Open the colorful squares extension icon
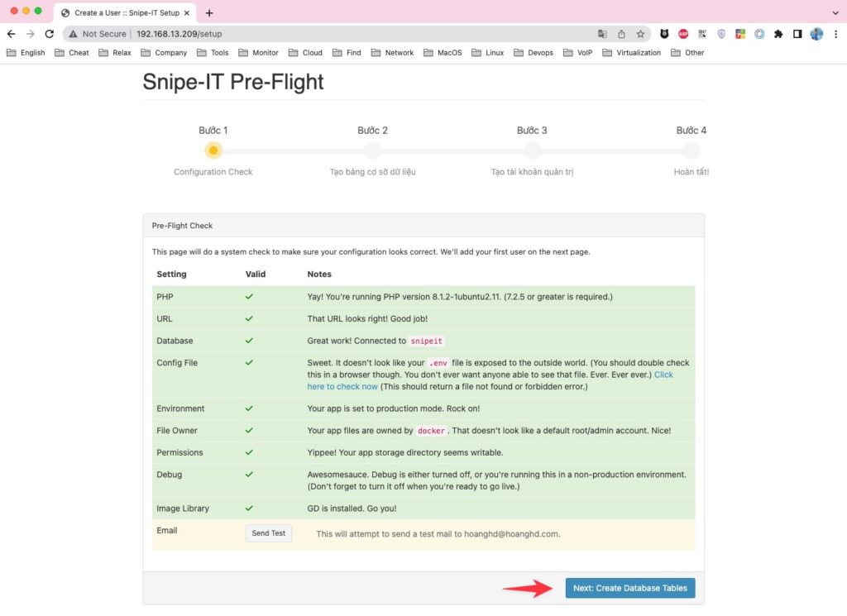 click(740, 34)
